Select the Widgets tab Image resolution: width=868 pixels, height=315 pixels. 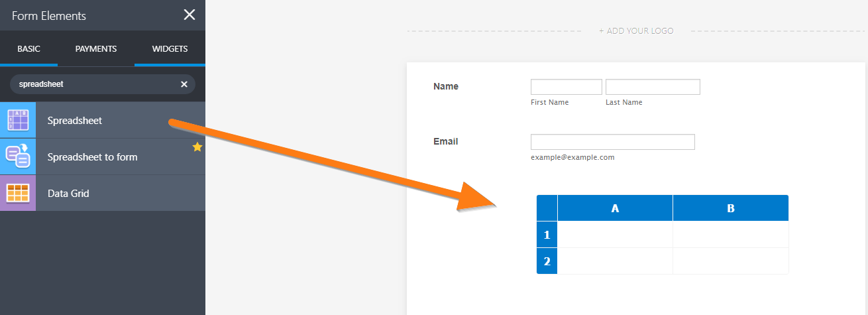coord(170,49)
